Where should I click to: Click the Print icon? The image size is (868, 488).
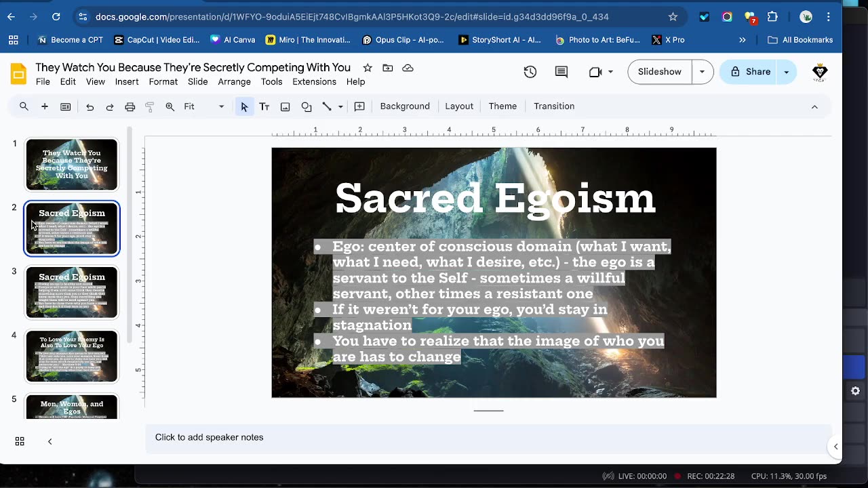tap(130, 106)
